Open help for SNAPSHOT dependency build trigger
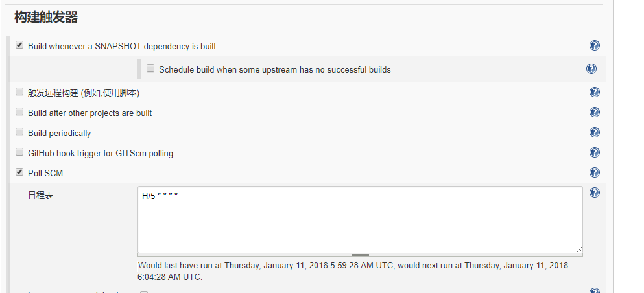The image size is (644, 293). [x=594, y=45]
